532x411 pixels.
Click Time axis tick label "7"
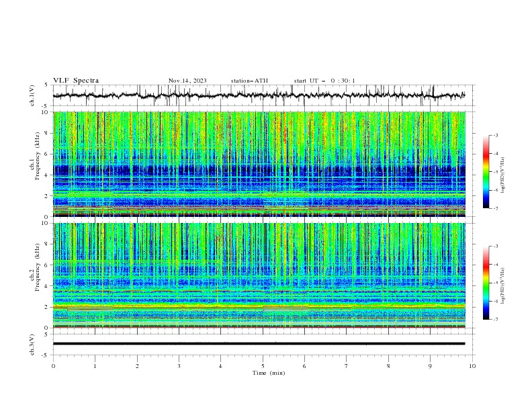[347, 366]
